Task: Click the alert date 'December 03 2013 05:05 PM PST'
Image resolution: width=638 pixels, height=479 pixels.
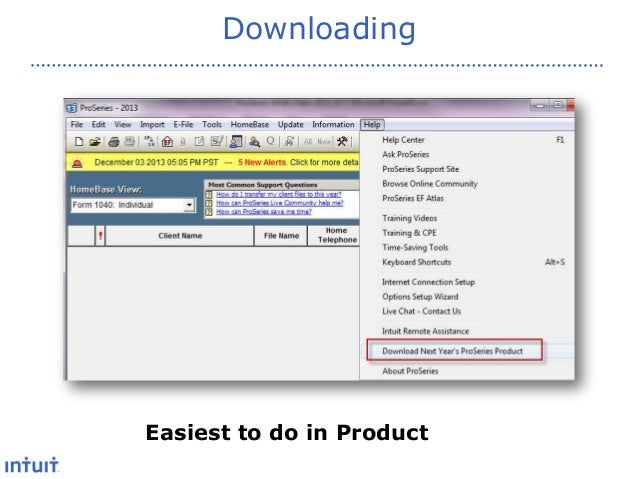Action: tap(156, 162)
